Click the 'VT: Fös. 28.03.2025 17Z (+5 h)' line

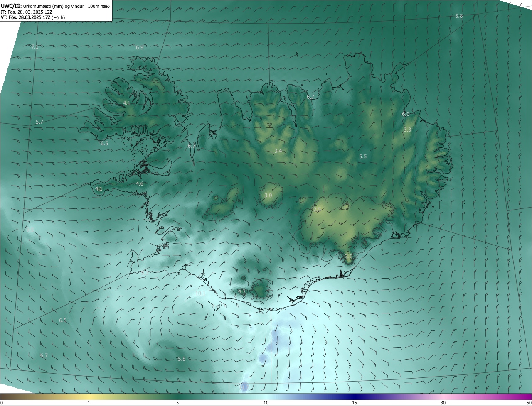33,17
